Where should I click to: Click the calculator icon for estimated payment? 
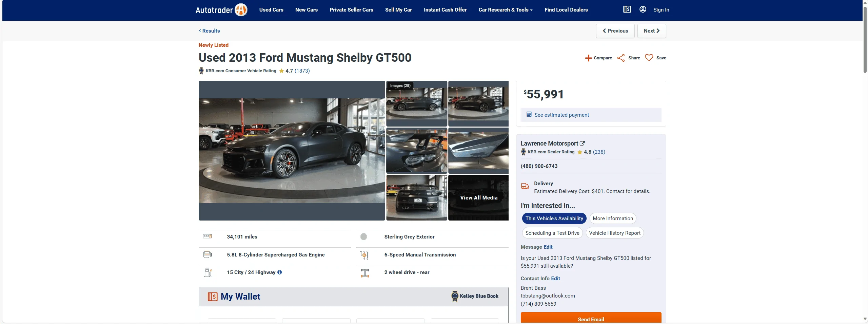point(529,114)
